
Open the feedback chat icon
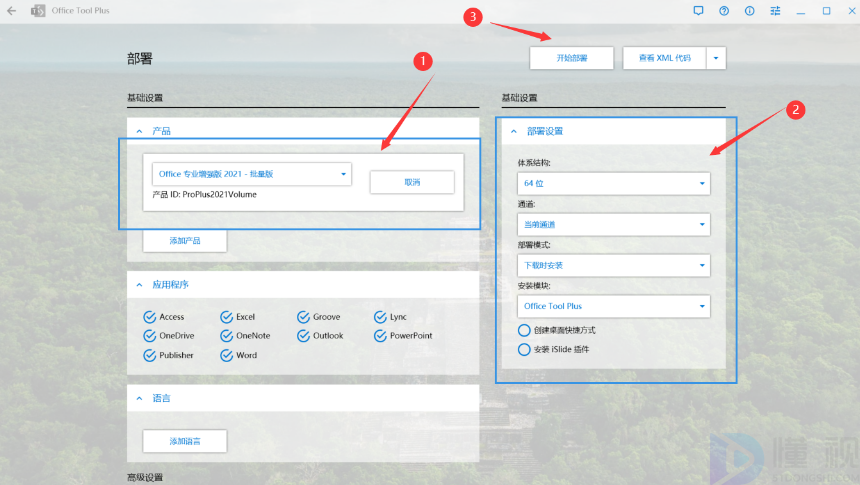tap(698, 10)
